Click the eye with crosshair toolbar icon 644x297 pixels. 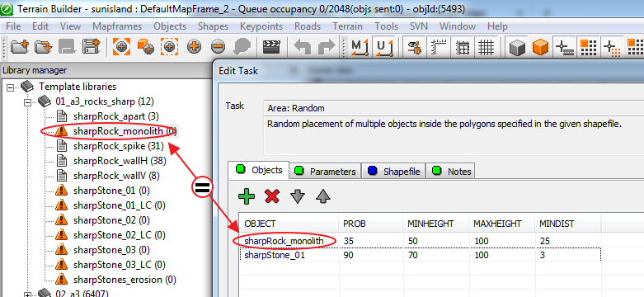(414, 47)
